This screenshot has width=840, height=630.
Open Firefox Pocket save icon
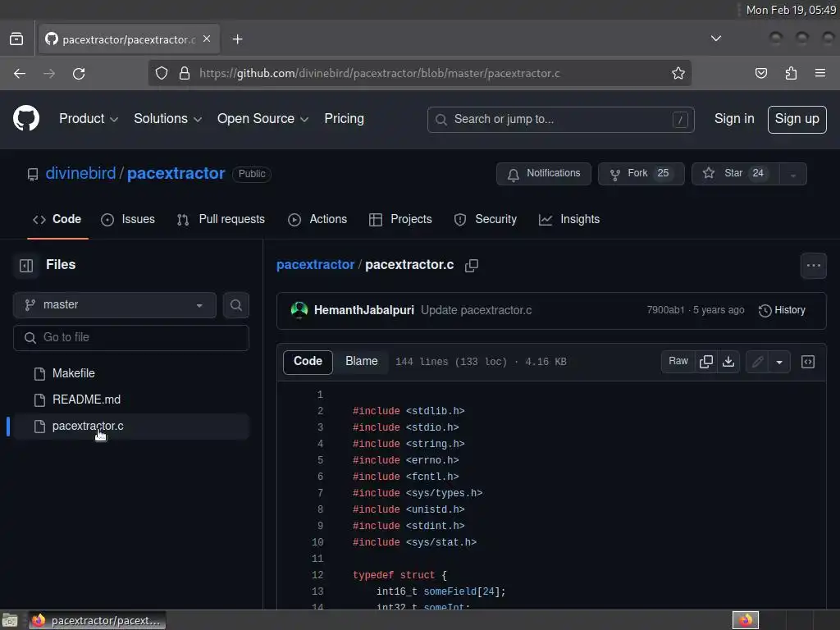tap(760, 73)
